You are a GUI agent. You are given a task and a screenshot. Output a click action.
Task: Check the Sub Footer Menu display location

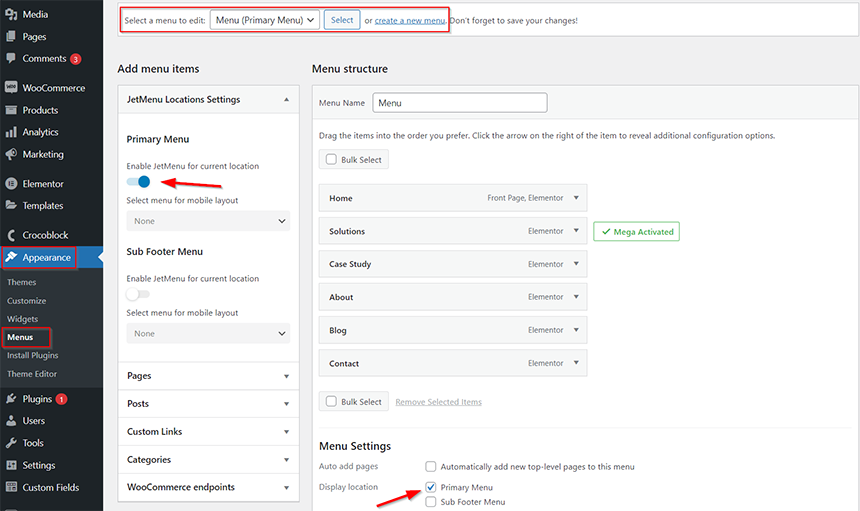pos(431,502)
